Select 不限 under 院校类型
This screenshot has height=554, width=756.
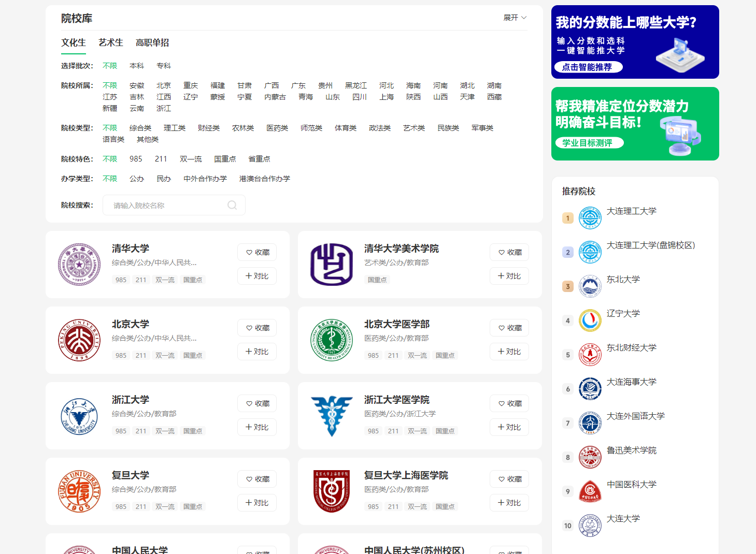point(110,128)
